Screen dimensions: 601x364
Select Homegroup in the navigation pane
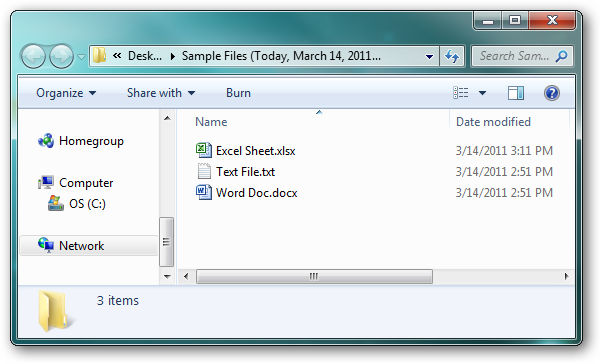coord(91,141)
